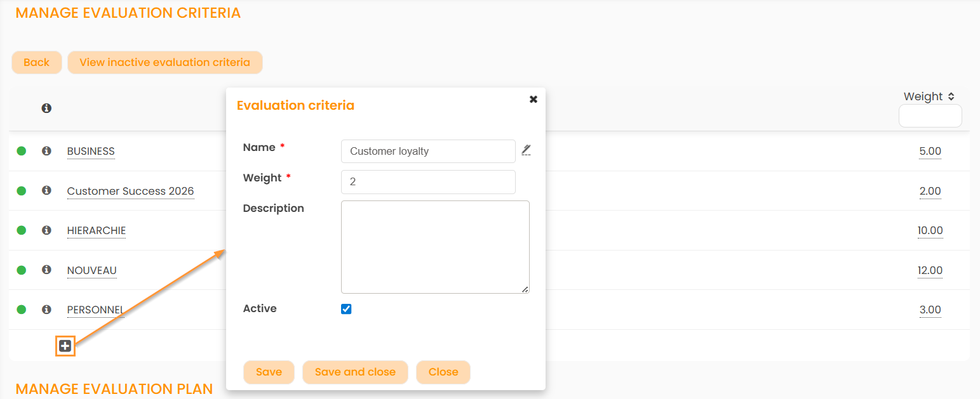Sort by Weight column arrows
The height and width of the screenshot is (399, 980).
[x=951, y=96]
